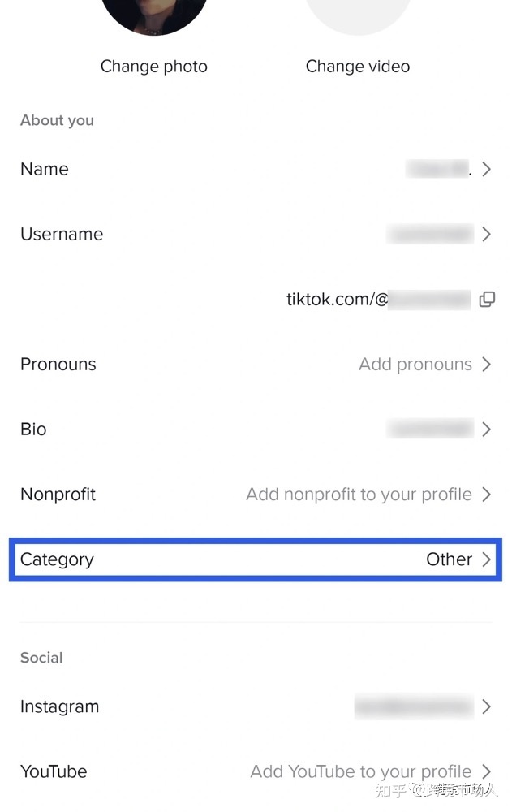
Task: Click Add nonprofit to your profile
Action: [359, 494]
